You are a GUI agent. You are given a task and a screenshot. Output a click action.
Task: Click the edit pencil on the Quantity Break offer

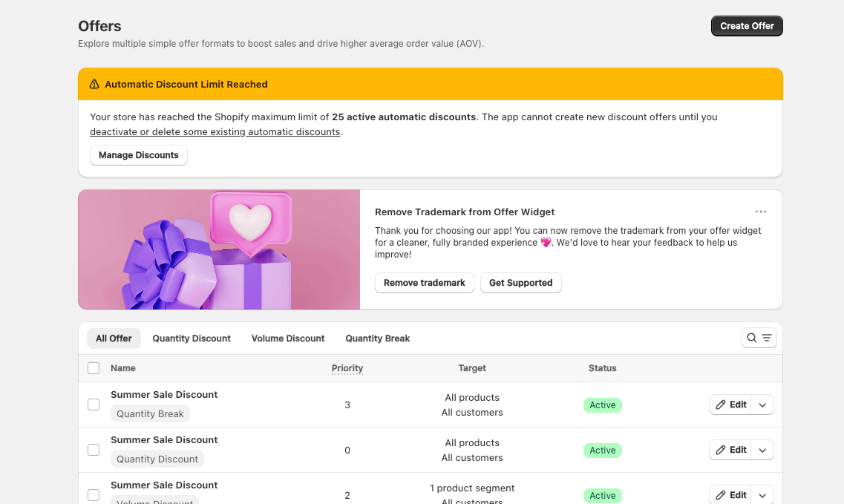[x=722, y=405]
